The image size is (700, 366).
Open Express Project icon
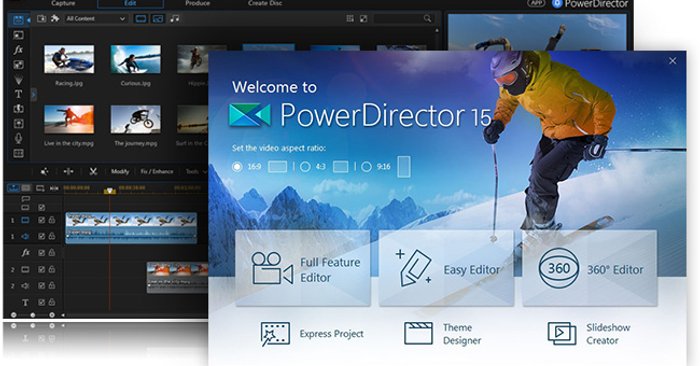[275, 334]
